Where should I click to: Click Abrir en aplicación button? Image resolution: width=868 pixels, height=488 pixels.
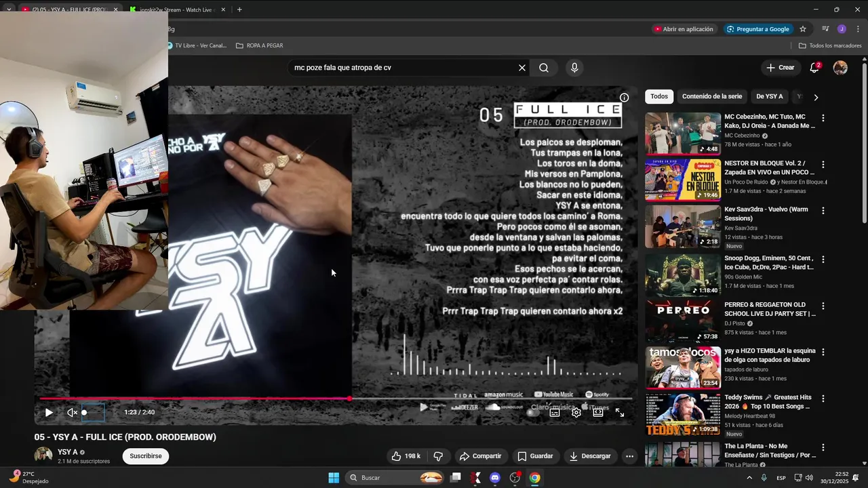(x=684, y=29)
